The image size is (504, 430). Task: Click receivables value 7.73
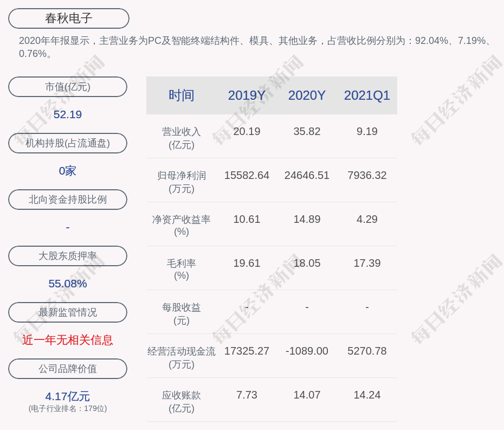point(247,395)
